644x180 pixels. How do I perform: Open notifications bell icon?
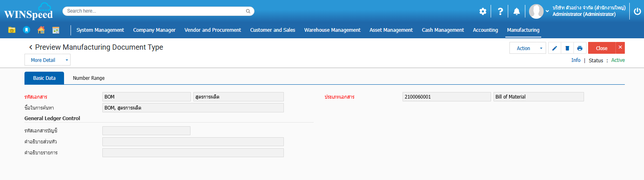pos(516,11)
